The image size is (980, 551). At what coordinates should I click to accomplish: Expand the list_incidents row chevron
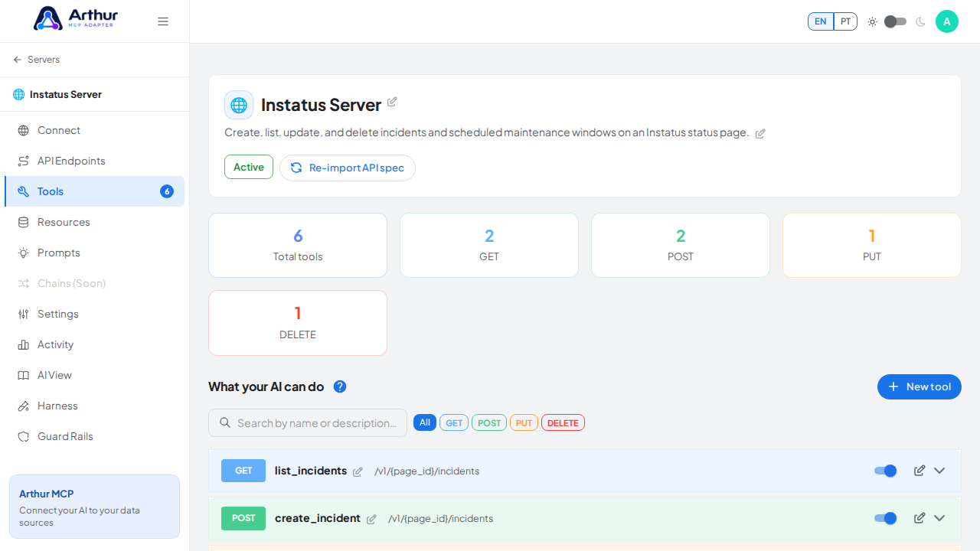pyautogui.click(x=939, y=471)
